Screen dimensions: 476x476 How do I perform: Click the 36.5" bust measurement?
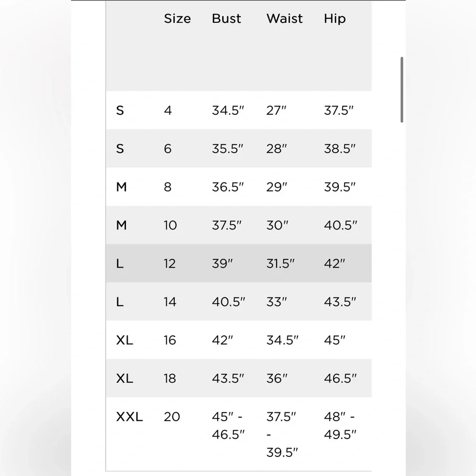(x=228, y=187)
